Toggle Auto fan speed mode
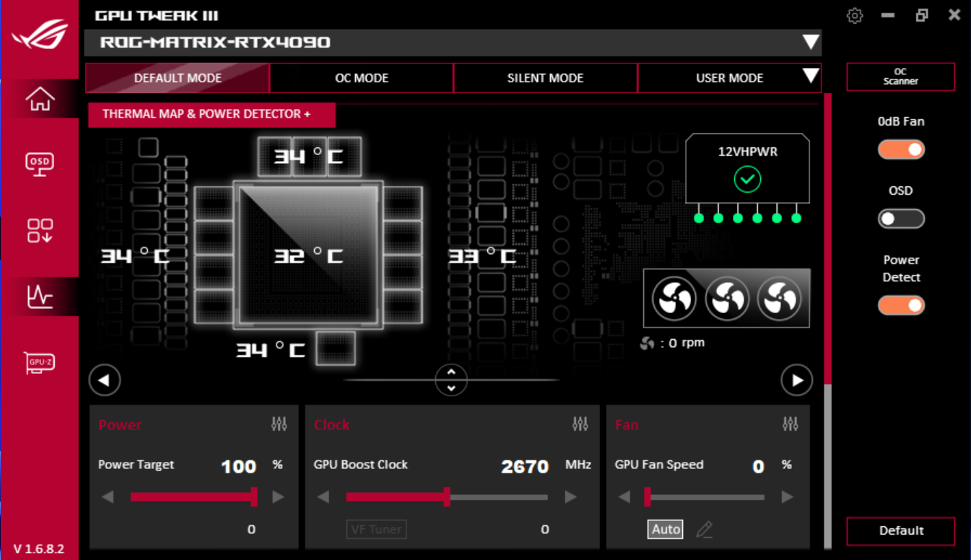 [666, 530]
